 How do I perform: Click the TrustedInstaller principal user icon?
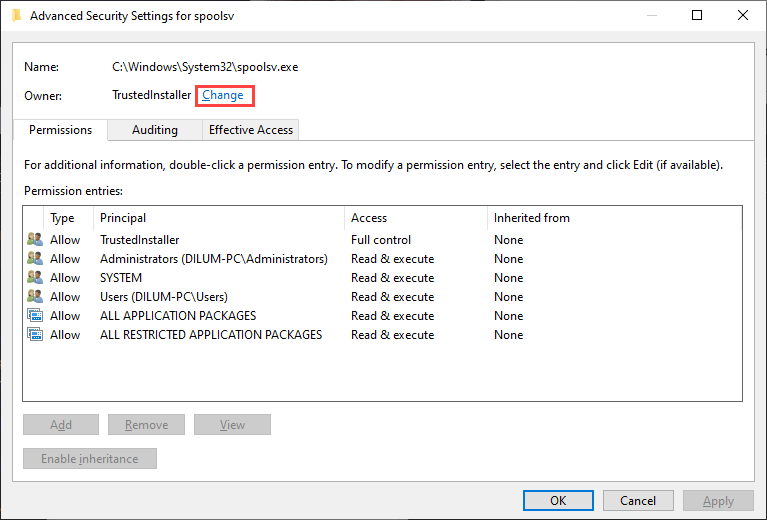(35, 240)
